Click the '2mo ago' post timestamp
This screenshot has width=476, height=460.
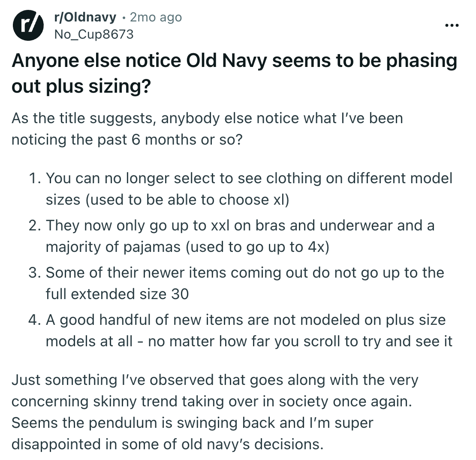point(155,18)
